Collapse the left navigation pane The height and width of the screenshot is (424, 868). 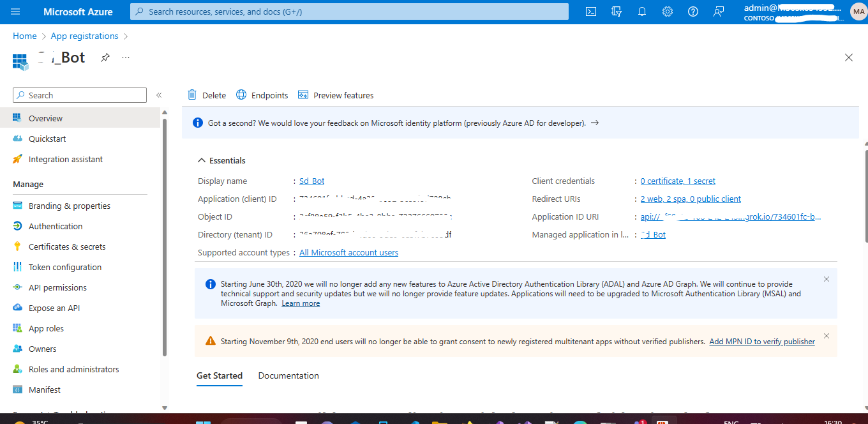(x=158, y=95)
